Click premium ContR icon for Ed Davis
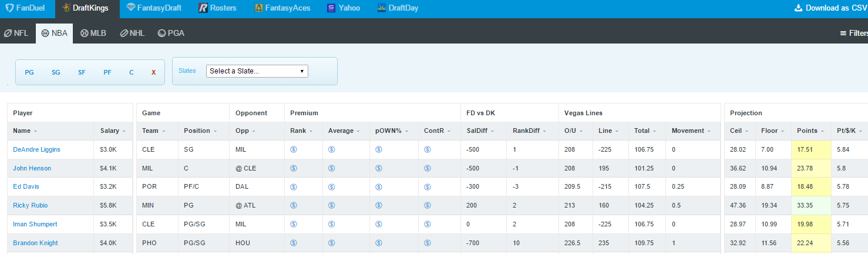 pyautogui.click(x=428, y=186)
